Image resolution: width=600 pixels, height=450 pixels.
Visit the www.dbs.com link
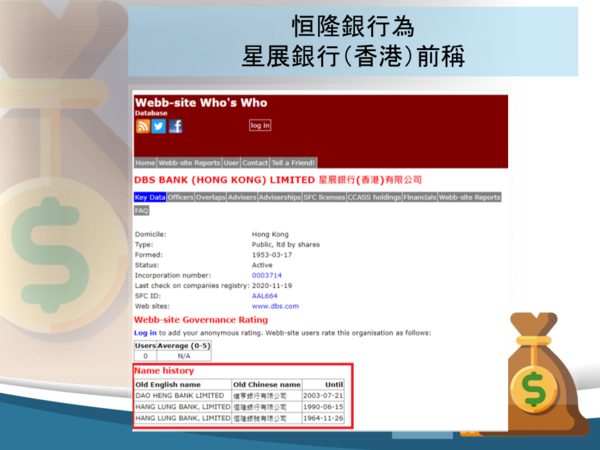tap(275, 306)
